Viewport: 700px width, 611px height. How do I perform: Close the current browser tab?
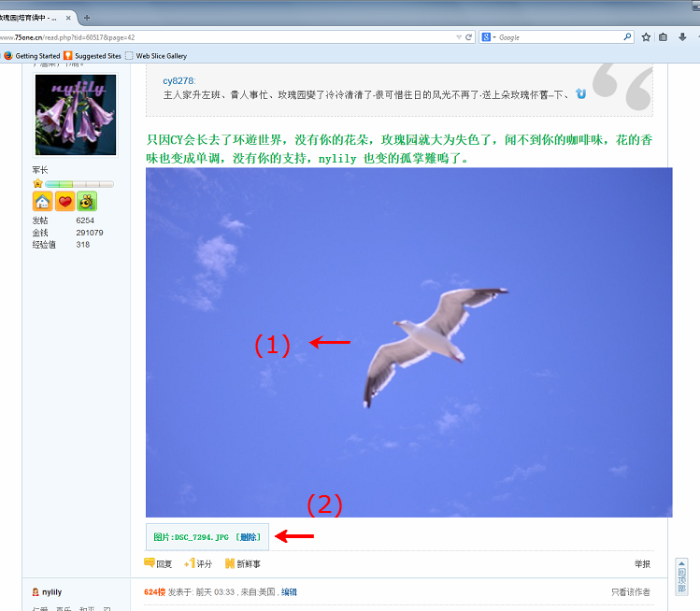pos(68,18)
